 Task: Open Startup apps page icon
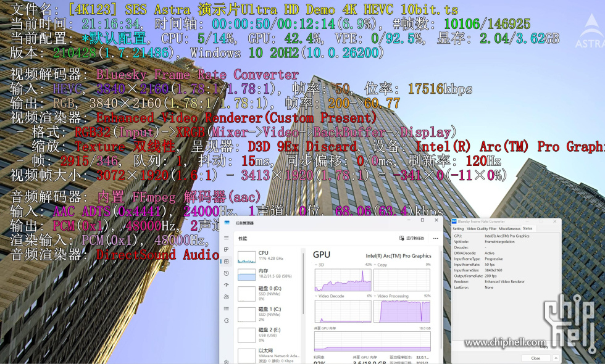tap(227, 285)
